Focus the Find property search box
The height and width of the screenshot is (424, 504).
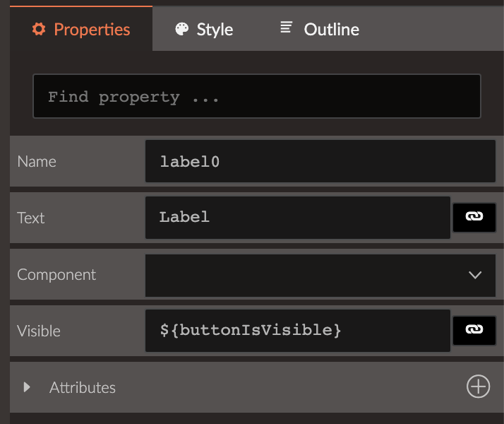click(256, 96)
